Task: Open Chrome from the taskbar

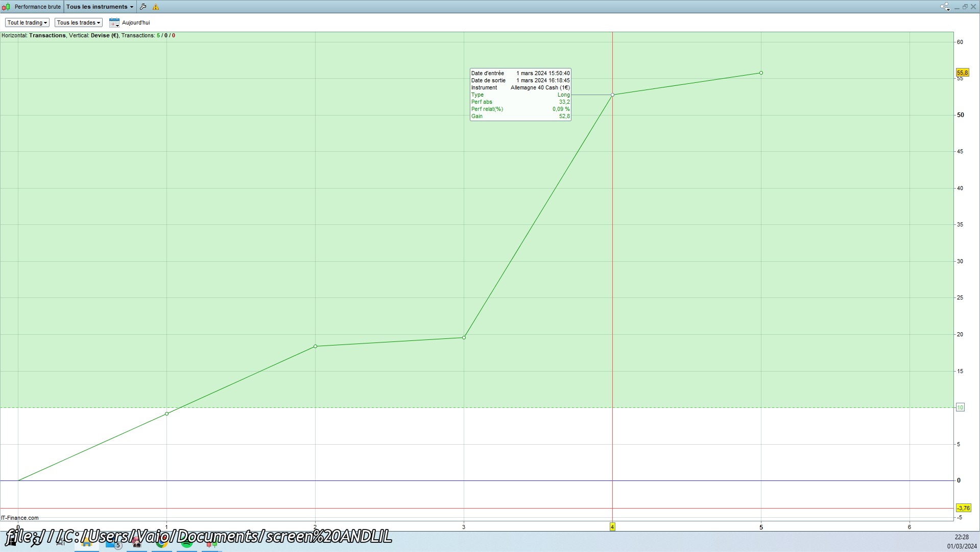Action: coord(161,543)
